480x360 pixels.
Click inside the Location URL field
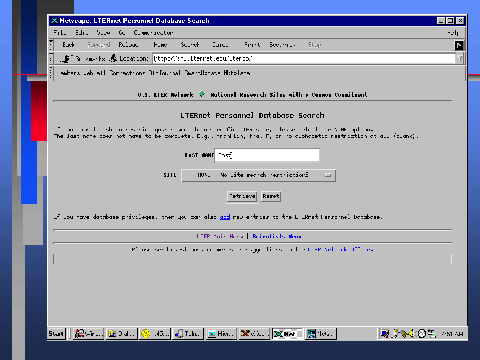point(304,59)
